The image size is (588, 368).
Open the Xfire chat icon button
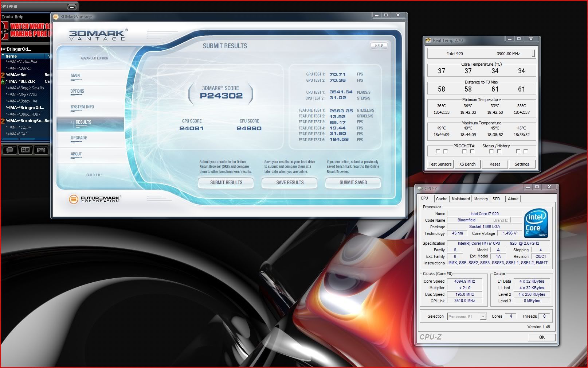point(10,150)
